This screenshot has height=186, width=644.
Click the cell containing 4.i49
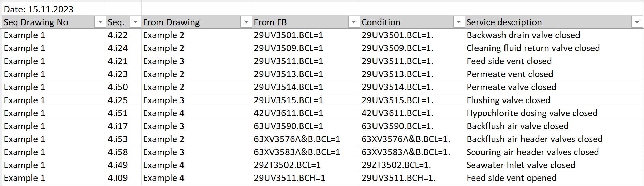pos(124,165)
